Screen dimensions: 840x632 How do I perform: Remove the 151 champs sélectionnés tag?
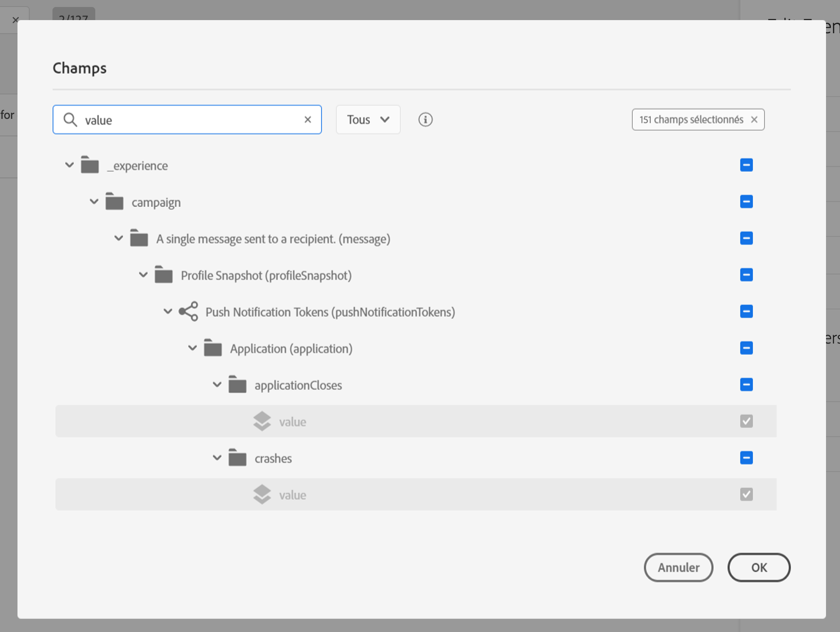click(x=754, y=119)
